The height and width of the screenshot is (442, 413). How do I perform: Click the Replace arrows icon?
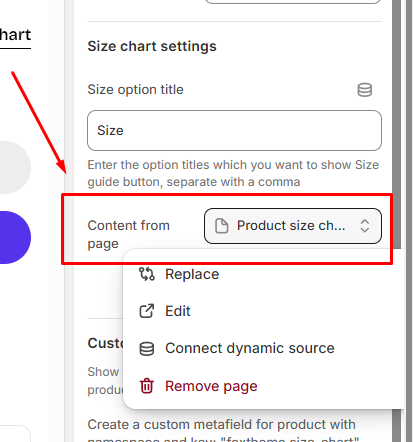coord(147,274)
